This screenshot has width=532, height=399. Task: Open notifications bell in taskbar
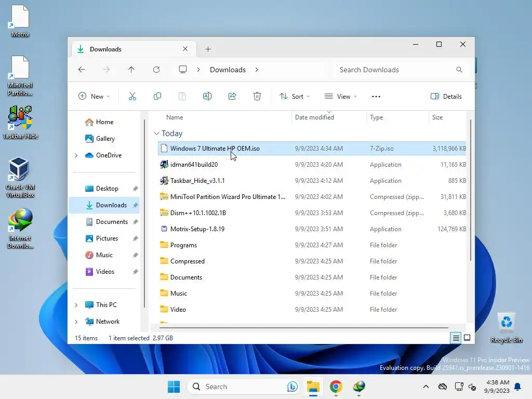[x=518, y=387]
